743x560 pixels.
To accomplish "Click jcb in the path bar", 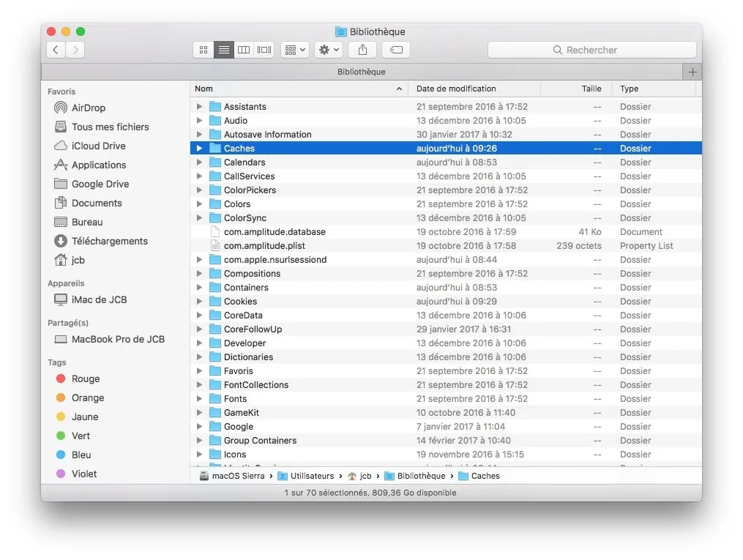I will (x=359, y=476).
